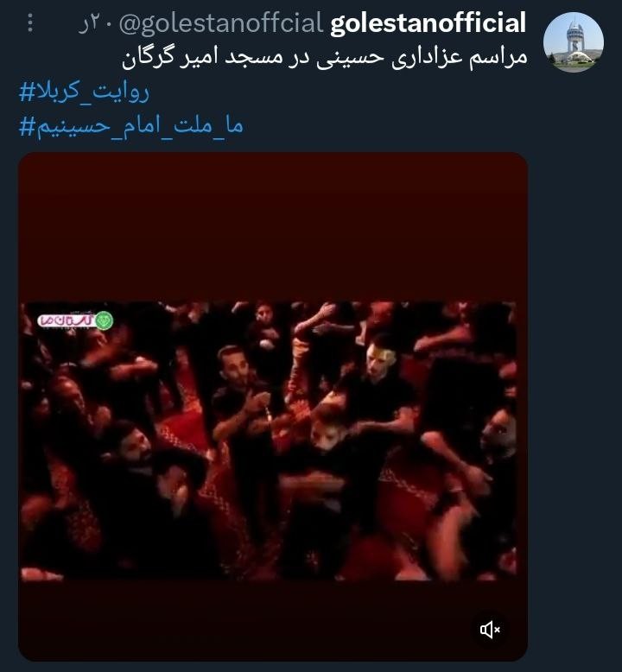Open the three-dot more options menu
Image resolution: width=622 pixels, height=672 pixels.
pyautogui.click(x=30, y=22)
